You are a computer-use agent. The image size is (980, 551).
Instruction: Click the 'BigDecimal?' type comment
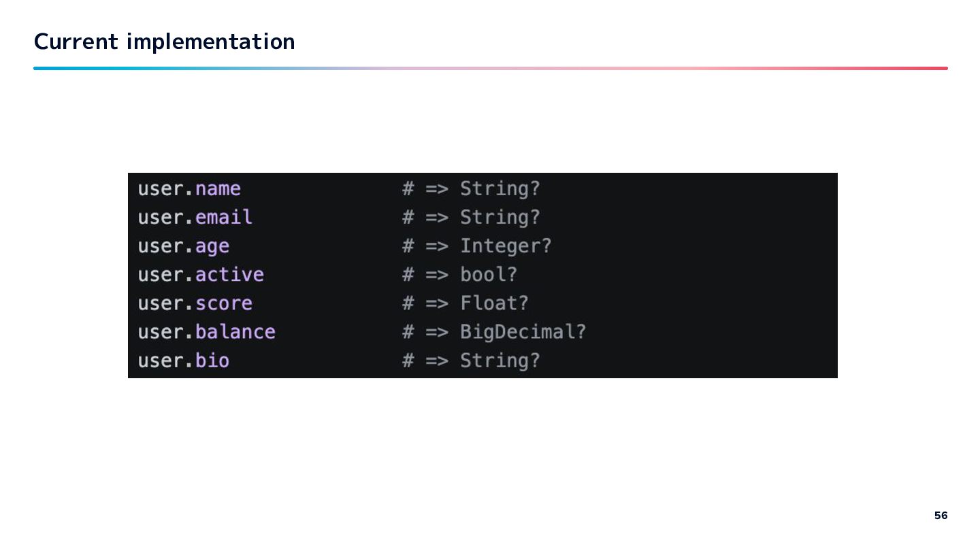[523, 332]
